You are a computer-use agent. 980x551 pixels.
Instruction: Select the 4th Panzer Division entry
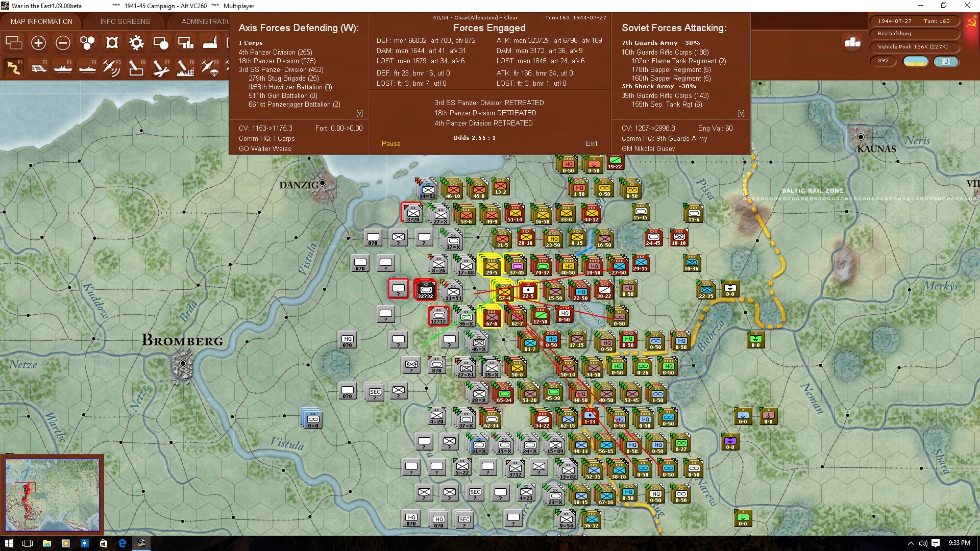275,52
